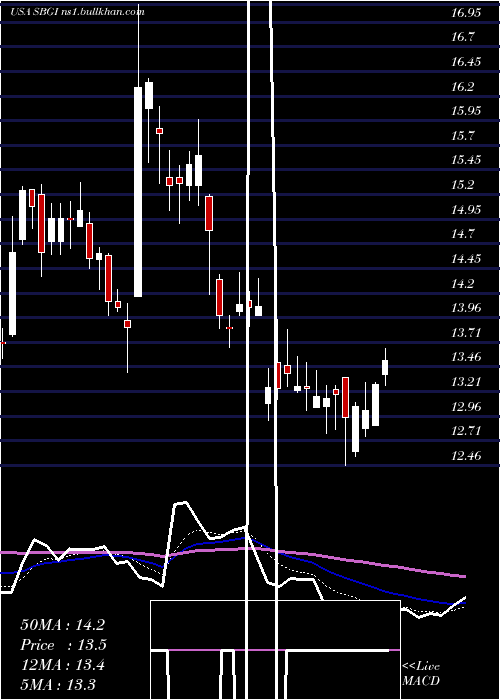Screen dimensions: 500x700
Task: Select the 13.96 price axis label
Action: [x=466, y=308]
